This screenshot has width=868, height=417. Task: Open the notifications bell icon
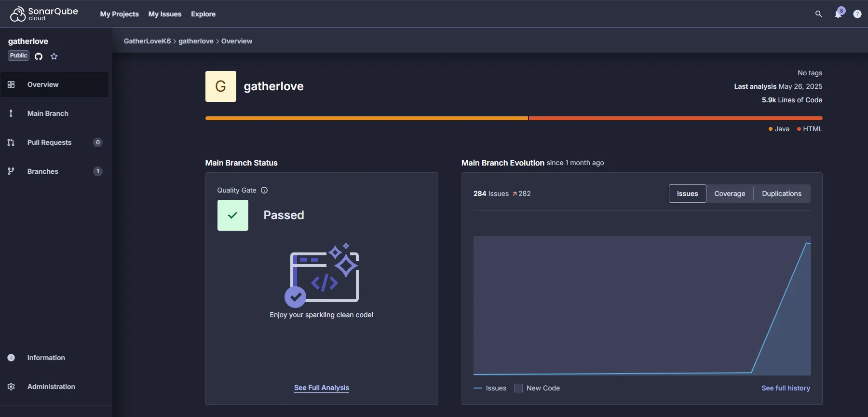[x=839, y=14]
